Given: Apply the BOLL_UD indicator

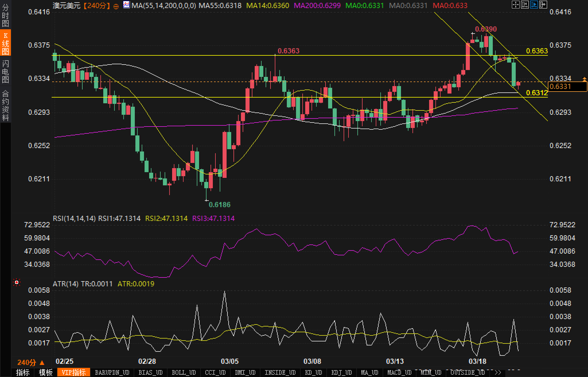Looking at the screenshot, I should click(184, 372).
